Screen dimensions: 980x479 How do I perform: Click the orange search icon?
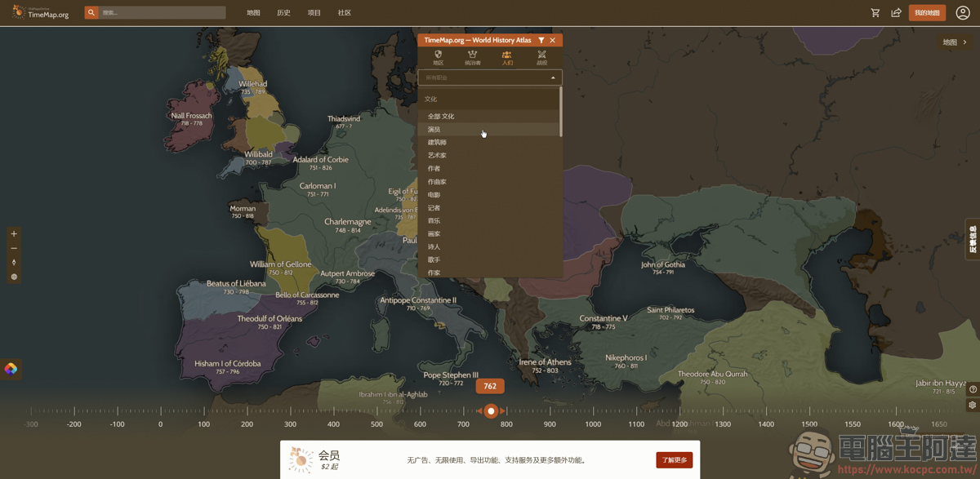pos(91,12)
